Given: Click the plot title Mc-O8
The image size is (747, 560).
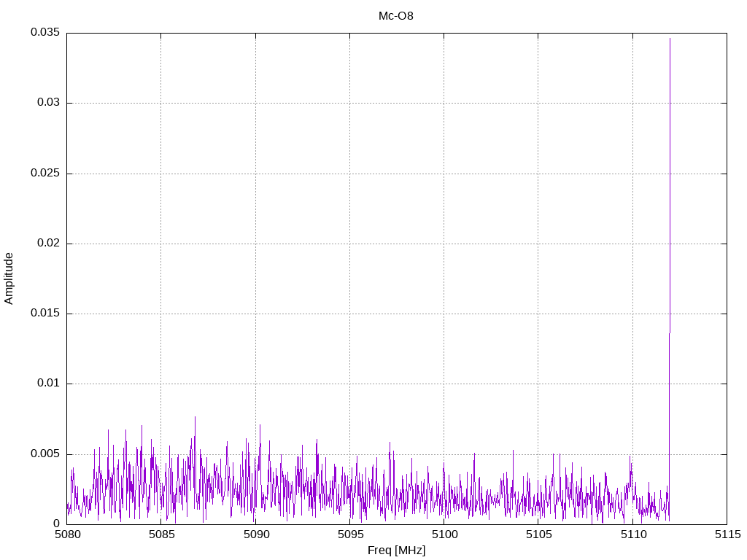Looking at the screenshot, I should [x=395, y=15].
